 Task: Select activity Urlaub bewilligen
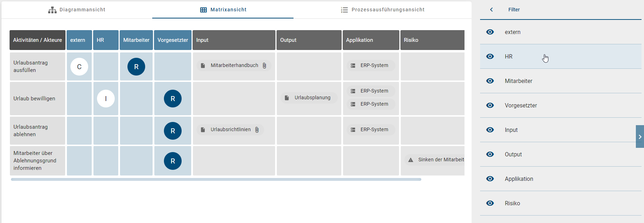[x=38, y=99]
